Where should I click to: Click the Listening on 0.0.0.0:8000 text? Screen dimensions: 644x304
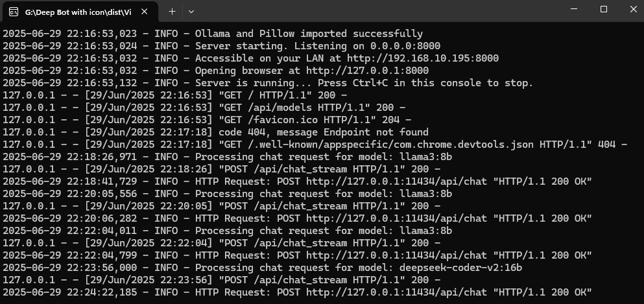pyautogui.click(x=367, y=46)
